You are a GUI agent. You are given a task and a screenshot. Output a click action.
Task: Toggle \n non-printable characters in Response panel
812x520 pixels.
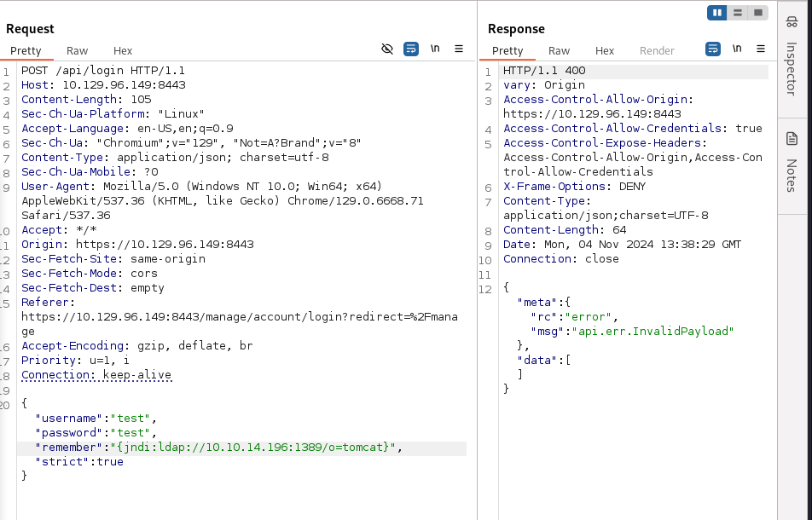[x=737, y=49]
